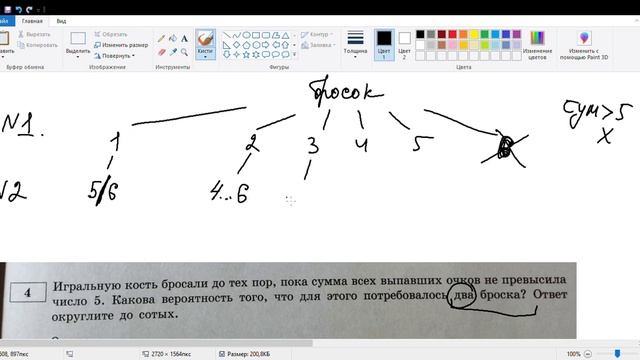Open Изменить с помощью Paint 3D

coord(584,45)
